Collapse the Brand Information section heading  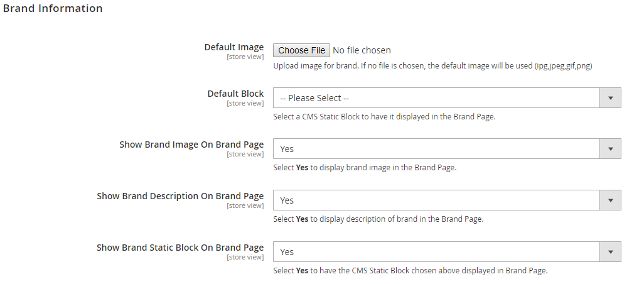point(53,9)
